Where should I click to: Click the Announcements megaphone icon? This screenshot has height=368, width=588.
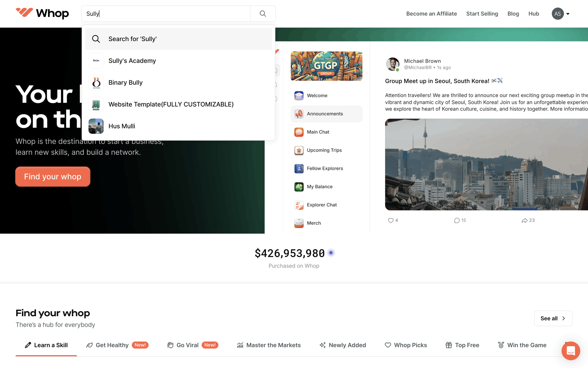pos(299,114)
